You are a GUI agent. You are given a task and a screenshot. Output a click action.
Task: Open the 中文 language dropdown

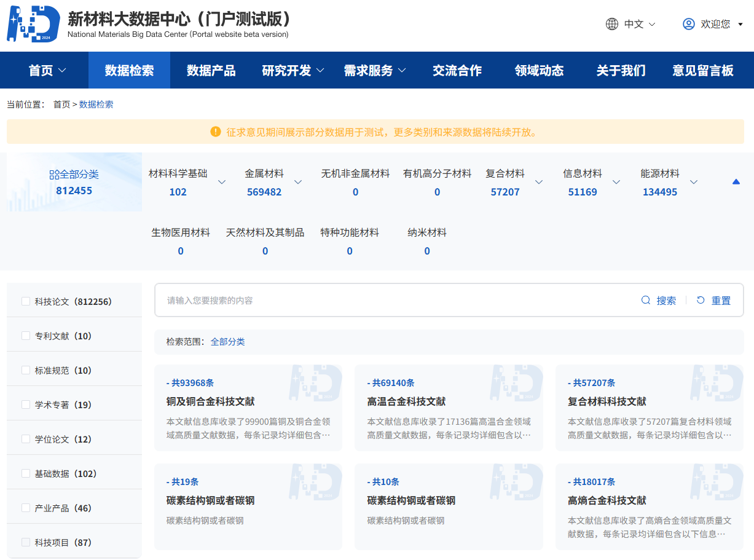tap(639, 24)
